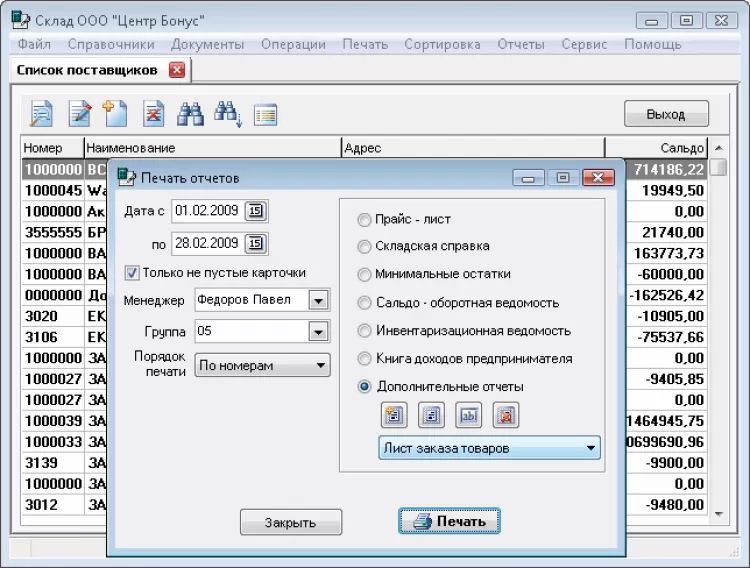750x568 pixels.
Task: Select 'Сальдо - оборотная ведомость' option
Action: [364, 303]
